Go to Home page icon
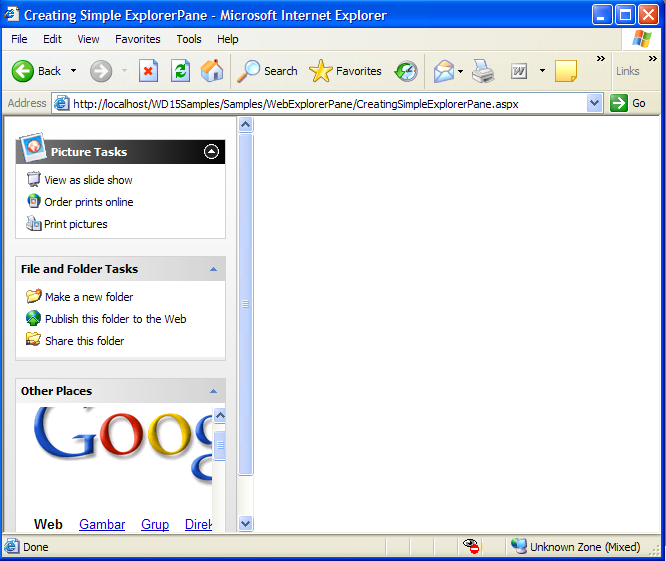 [212, 71]
